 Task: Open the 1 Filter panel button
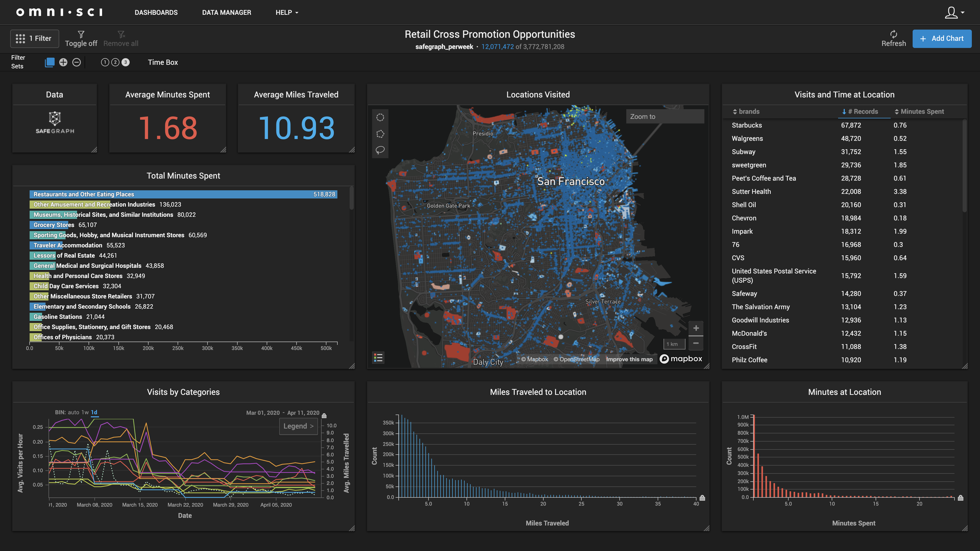point(34,39)
